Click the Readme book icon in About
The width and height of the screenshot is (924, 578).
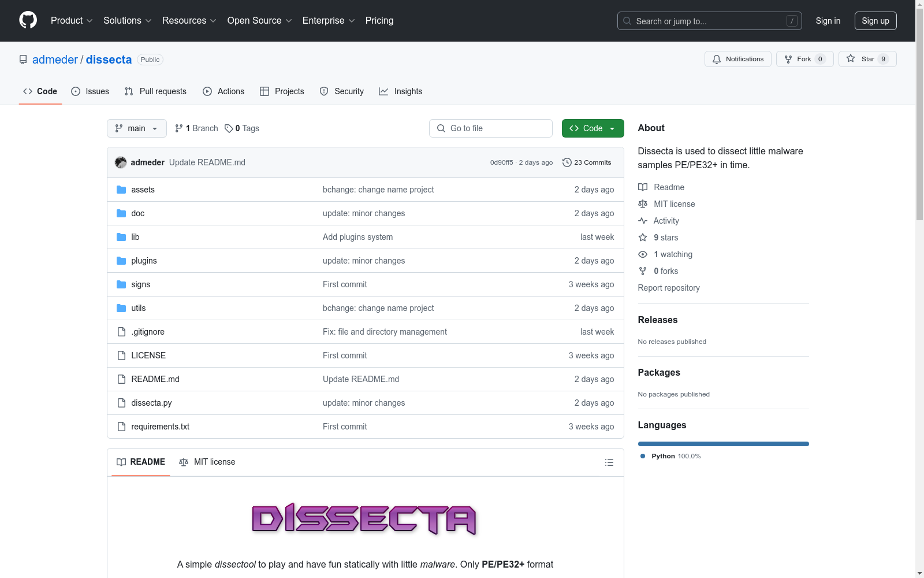tap(643, 187)
